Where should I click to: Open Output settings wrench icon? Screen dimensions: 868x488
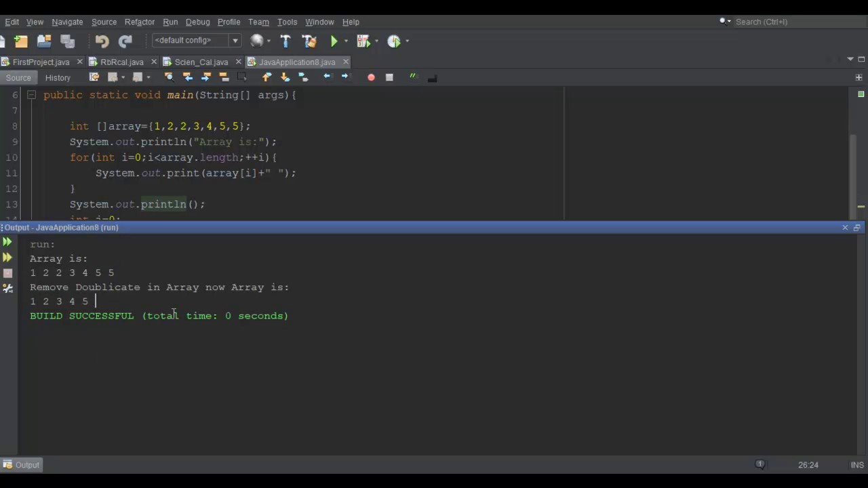coord(7,289)
